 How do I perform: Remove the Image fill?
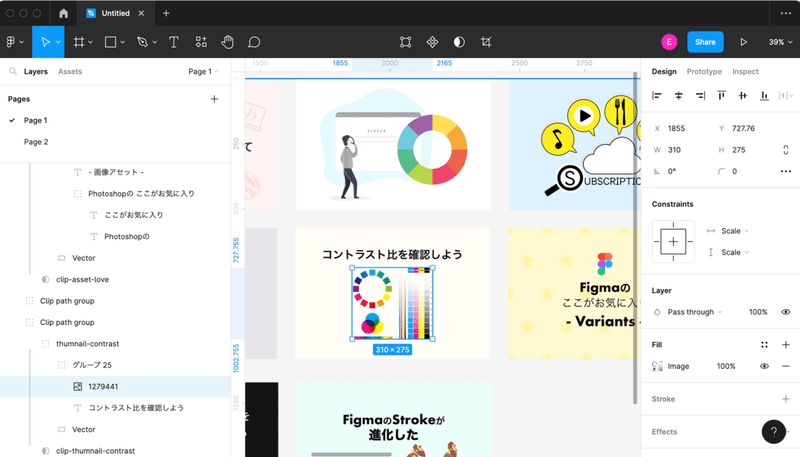(786, 366)
